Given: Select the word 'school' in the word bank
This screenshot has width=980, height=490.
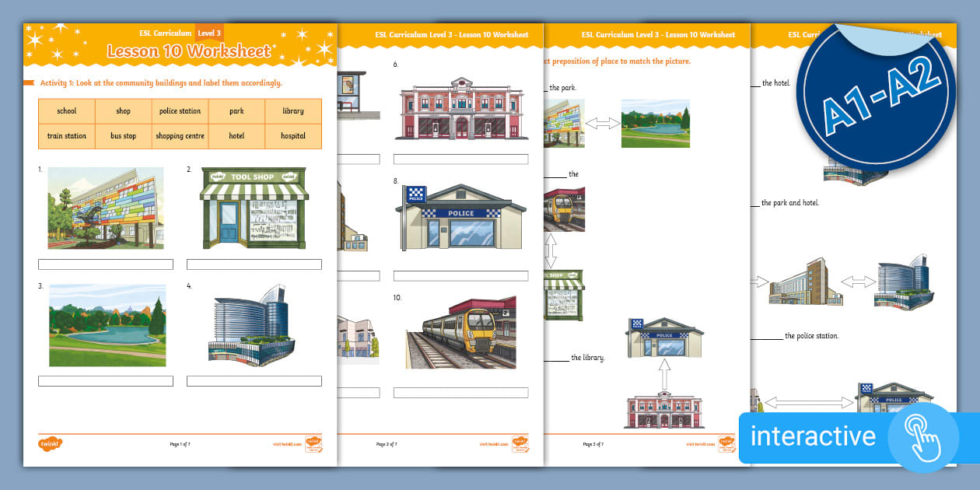Looking at the screenshot, I should point(66,111).
